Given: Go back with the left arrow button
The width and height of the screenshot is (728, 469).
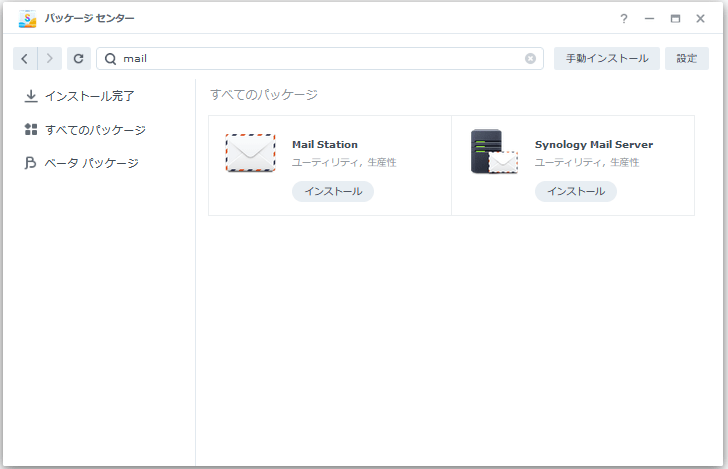Looking at the screenshot, I should point(25,59).
